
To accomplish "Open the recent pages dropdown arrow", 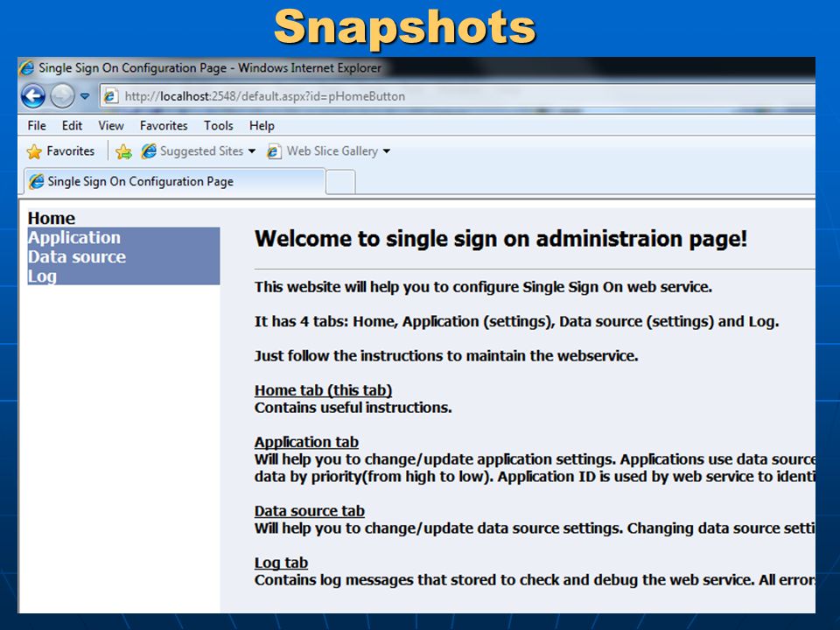I will pyautogui.click(x=85, y=96).
